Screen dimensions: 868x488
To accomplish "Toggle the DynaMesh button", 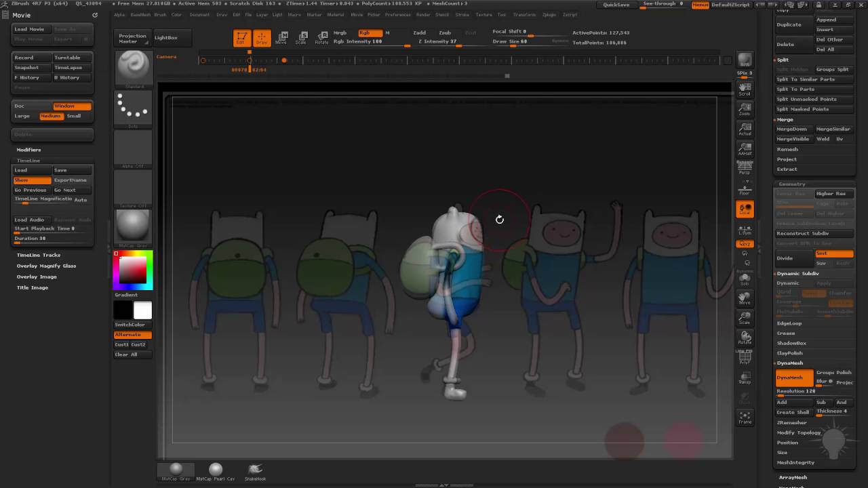I will [x=794, y=378].
